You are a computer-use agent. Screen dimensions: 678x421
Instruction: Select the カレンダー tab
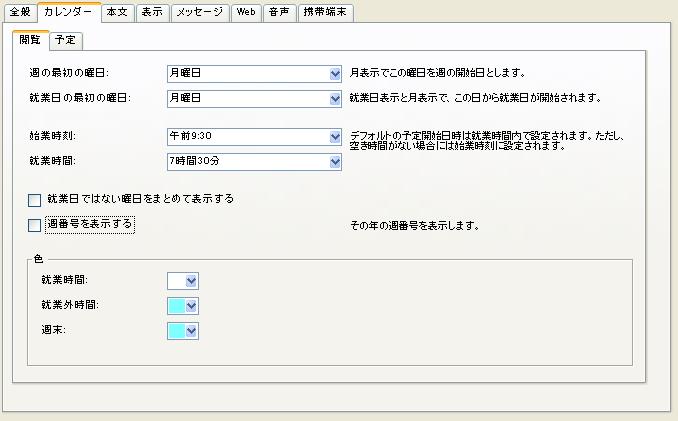[x=68, y=13]
